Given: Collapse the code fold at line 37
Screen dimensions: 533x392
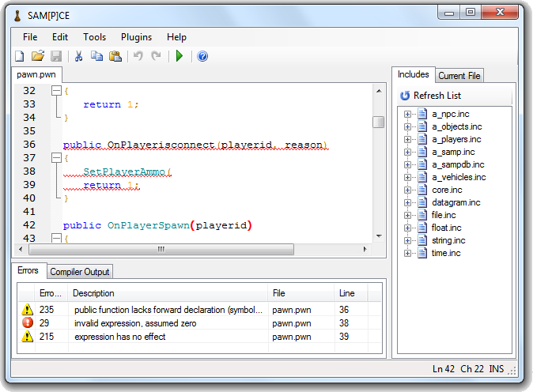Looking at the screenshot, I should (x=56, y=158).
